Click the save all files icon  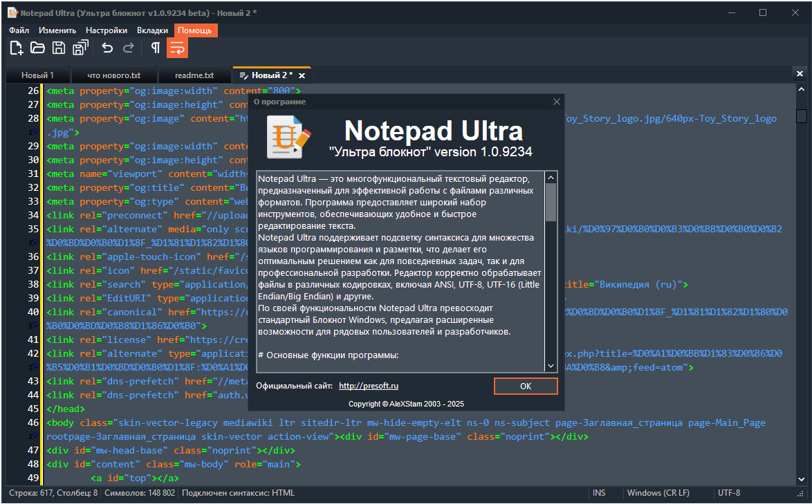[x=80, y=48]
